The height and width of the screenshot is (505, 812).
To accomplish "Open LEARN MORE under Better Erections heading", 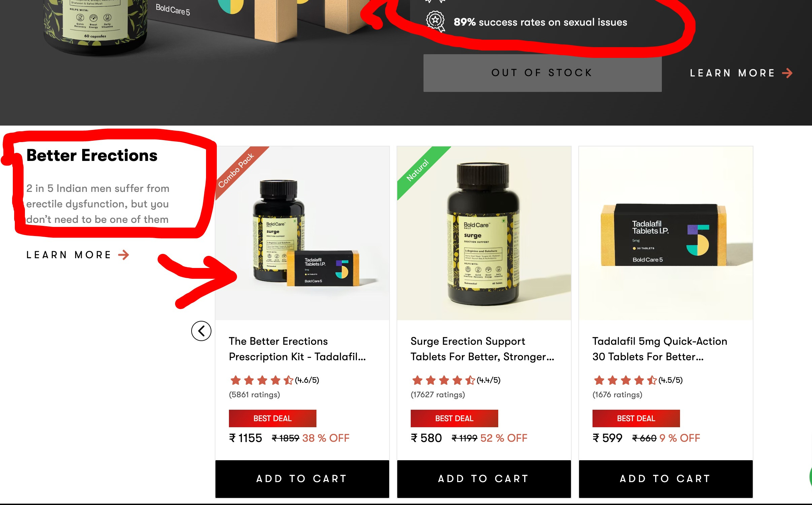I will (78, 255).
